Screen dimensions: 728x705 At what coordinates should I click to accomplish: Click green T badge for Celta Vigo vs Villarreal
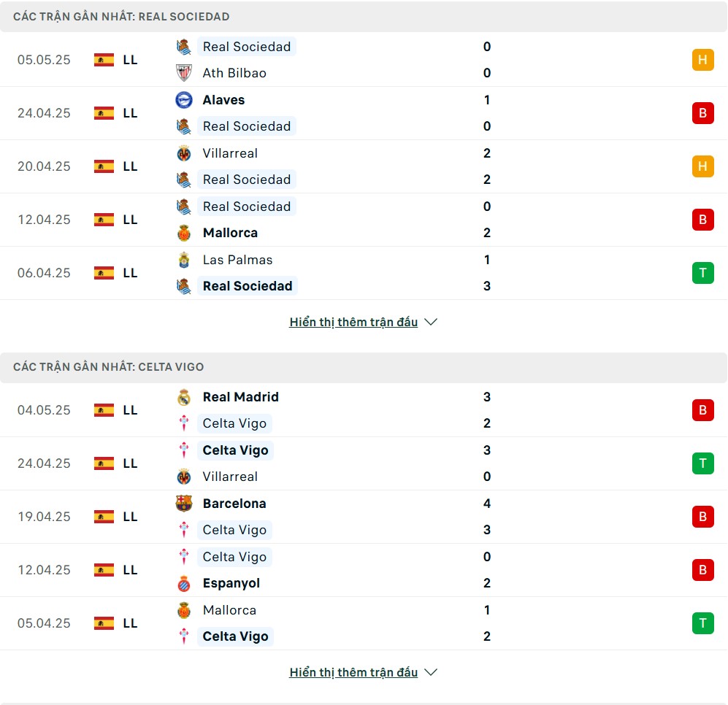[703, 463]
